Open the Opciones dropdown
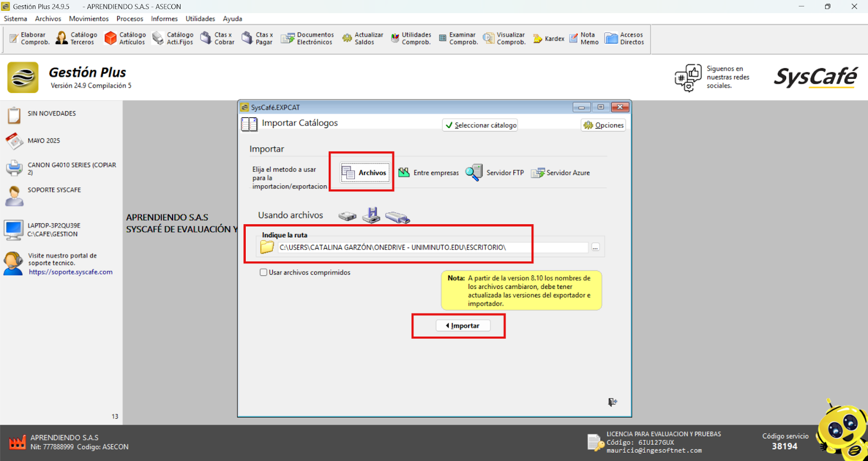The height and width of the screenshot is (461, 868). point(603,125)
